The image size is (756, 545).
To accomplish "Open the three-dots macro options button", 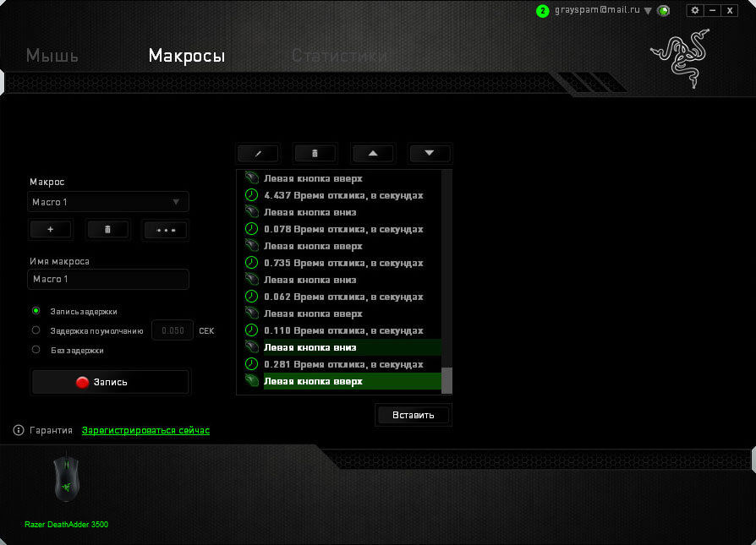I will click(165, 229).
